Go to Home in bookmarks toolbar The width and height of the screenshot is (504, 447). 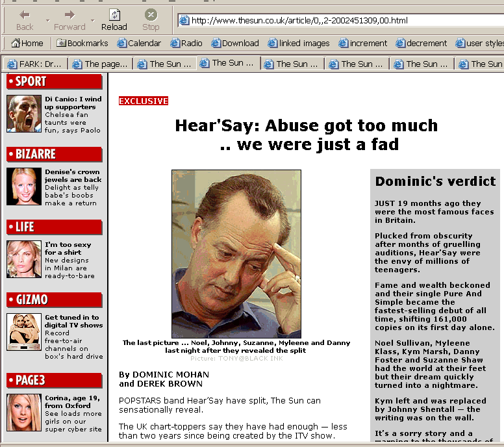coord(27,43)
